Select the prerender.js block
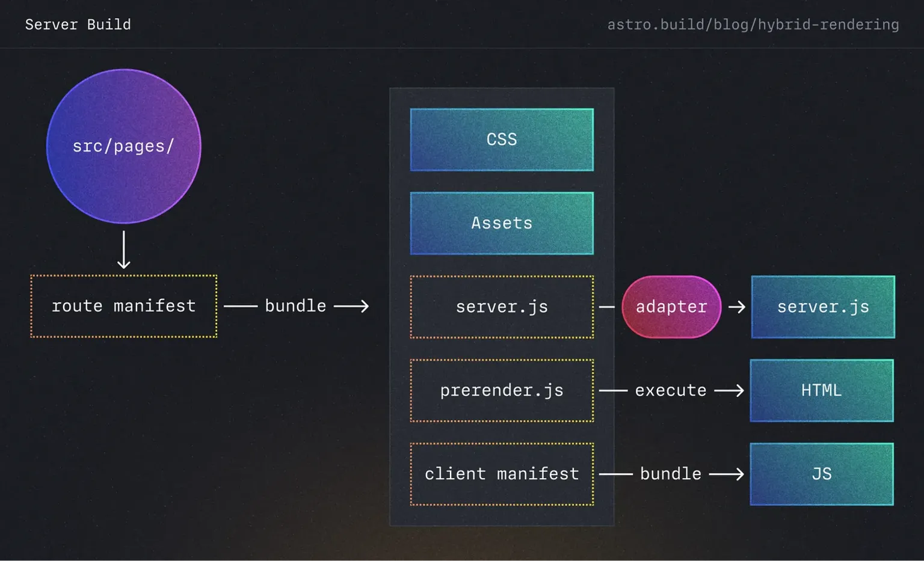The width and height of the screenshot is (924, 561). (x=501, y=390)
